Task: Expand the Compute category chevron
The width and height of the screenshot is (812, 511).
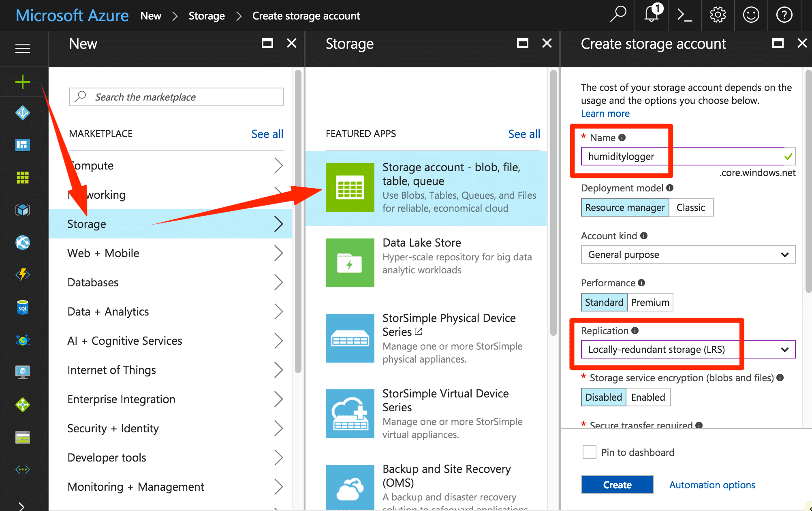Action: (x=278, y=165)
